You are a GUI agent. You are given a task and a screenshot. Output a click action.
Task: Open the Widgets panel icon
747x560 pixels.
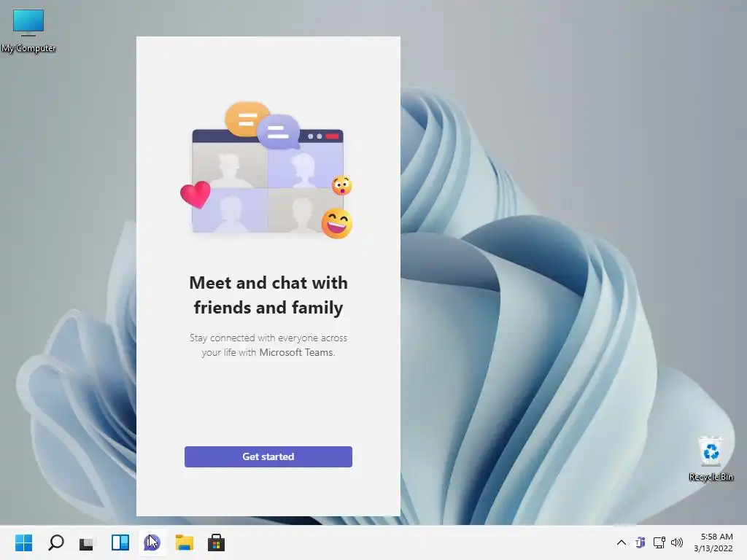(x=120, y=542)
